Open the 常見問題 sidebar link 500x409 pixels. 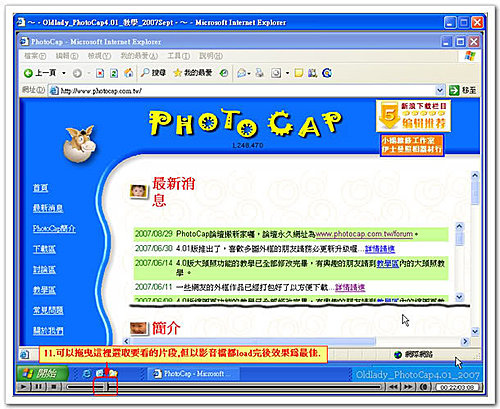click(x=48, y=310)
